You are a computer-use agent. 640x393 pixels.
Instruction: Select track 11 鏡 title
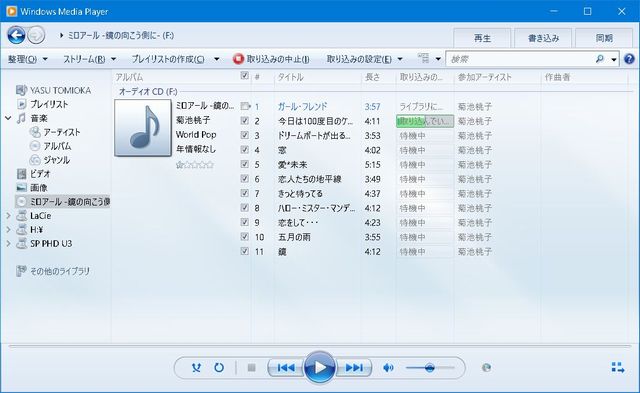[282, 251]
